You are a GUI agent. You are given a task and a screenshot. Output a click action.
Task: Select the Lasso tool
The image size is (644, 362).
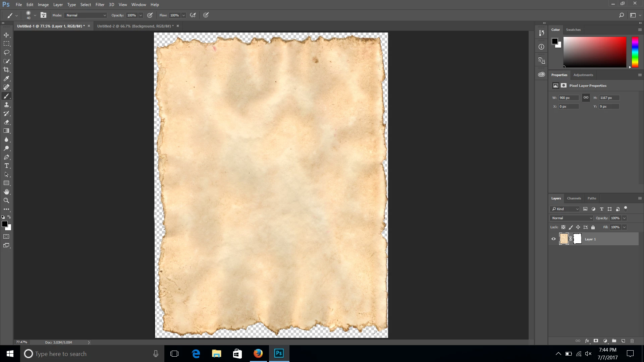point(6,52)
